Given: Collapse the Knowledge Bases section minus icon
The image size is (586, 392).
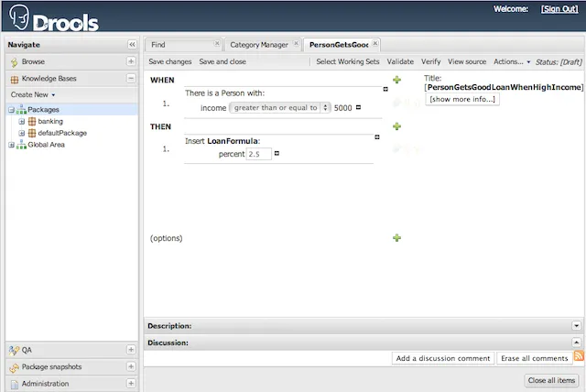Looking at the screenshot, I should pyautogui.click(x=131, y=79).
